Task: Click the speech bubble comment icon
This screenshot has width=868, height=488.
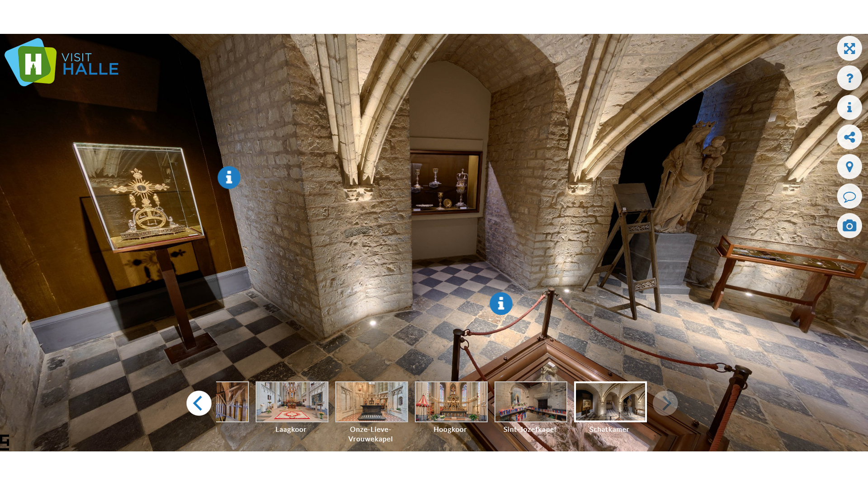Action: [x=849, y=197]
